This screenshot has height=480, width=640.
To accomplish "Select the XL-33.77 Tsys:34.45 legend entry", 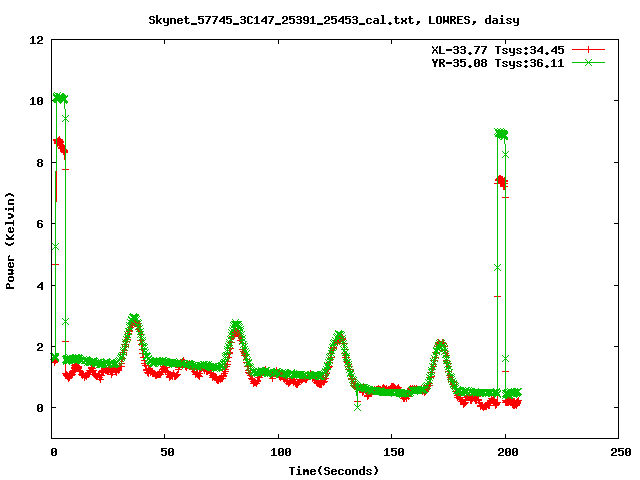I will tap(498, 50).
